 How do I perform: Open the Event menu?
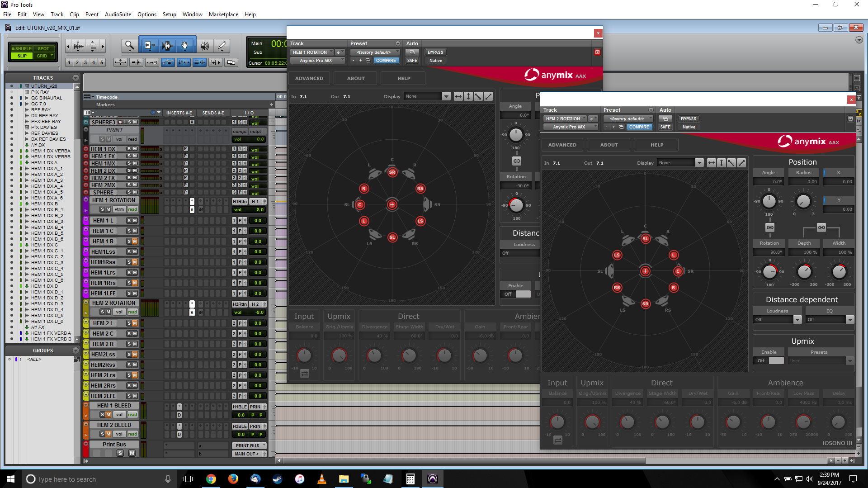coord(92,14)
